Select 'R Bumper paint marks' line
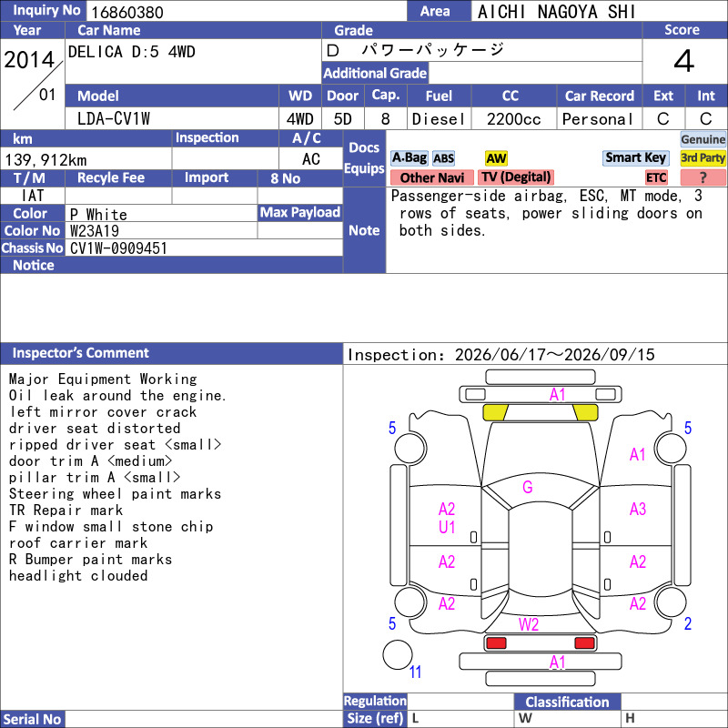 pos(90,559)
